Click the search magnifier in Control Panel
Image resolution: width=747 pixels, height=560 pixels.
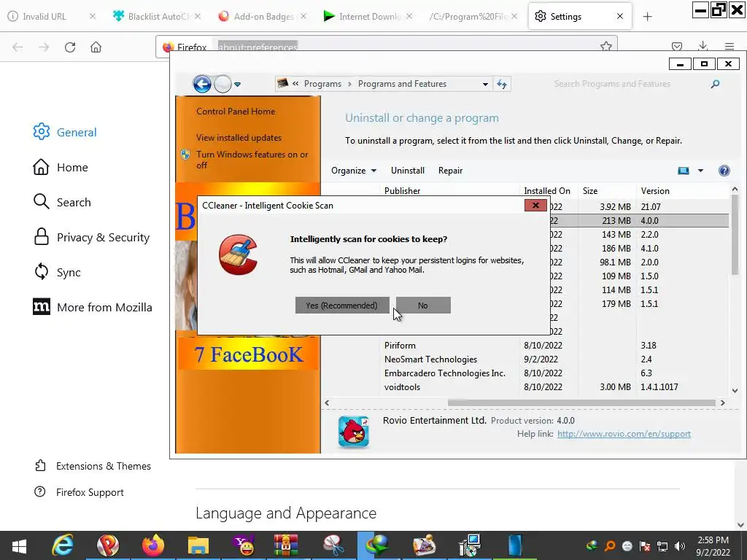715,85
